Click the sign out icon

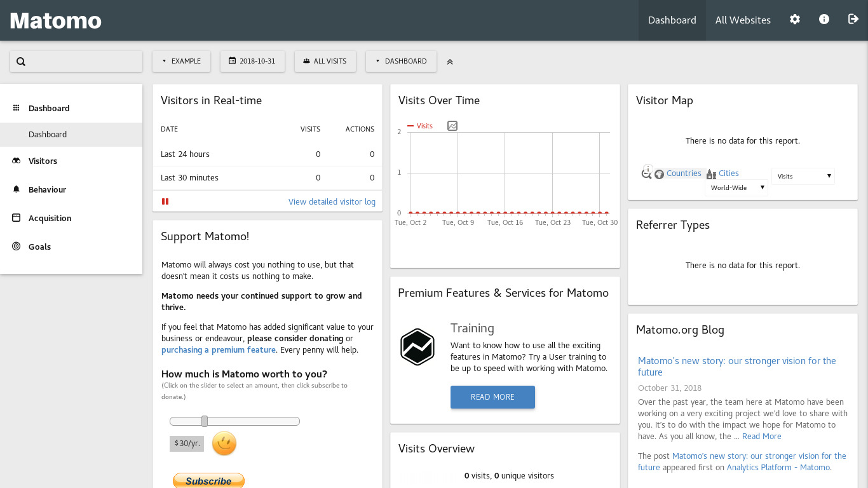853,20
